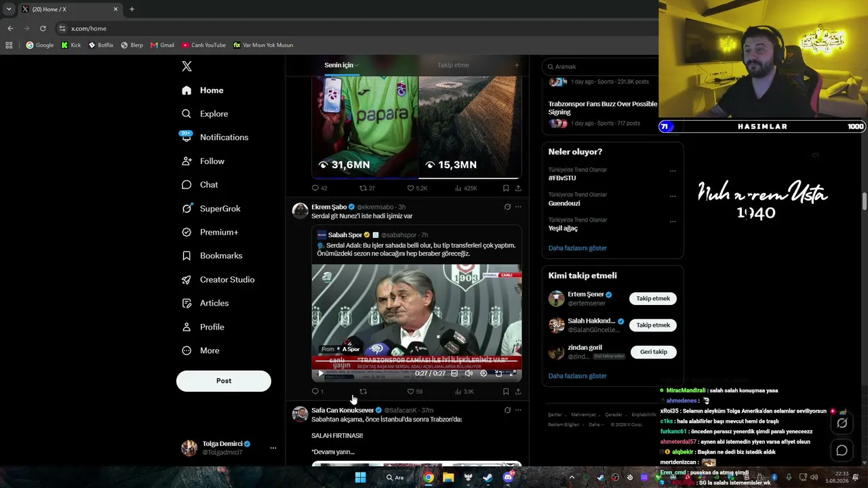Repost Ekrem Şabo's post

[x=363, y=392]
